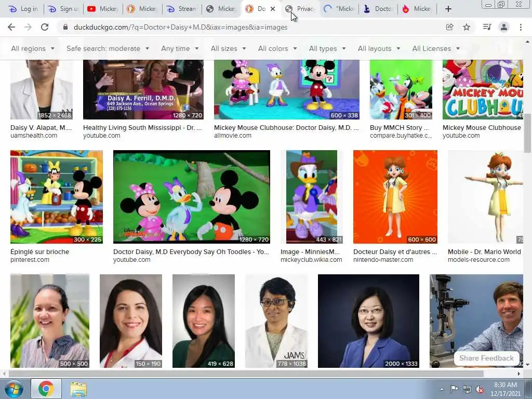
Task: Open Daisy V. Alapat result title
Action: click(x=41, y=128)
